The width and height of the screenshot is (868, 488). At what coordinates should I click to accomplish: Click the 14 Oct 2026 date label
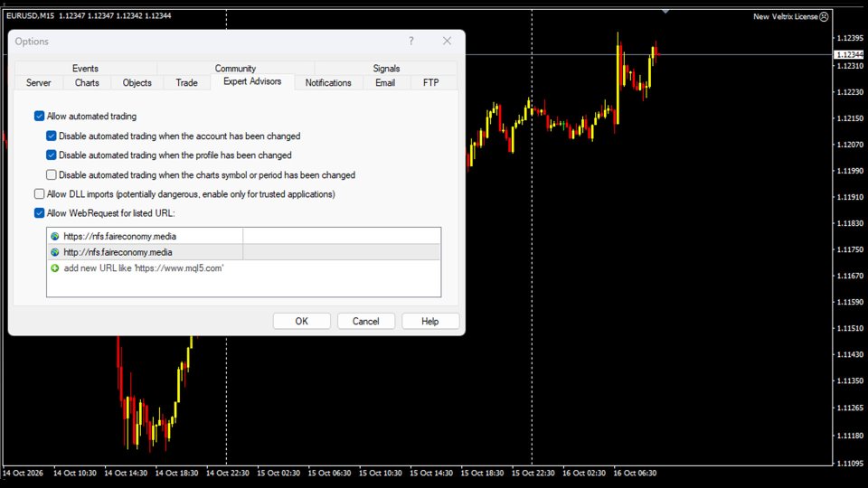click(x=23, y=473)
